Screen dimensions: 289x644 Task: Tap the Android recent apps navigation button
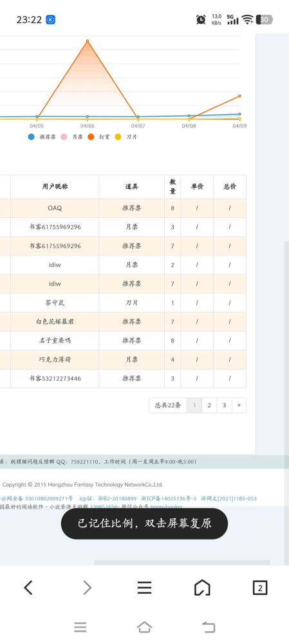pos(80,627)
